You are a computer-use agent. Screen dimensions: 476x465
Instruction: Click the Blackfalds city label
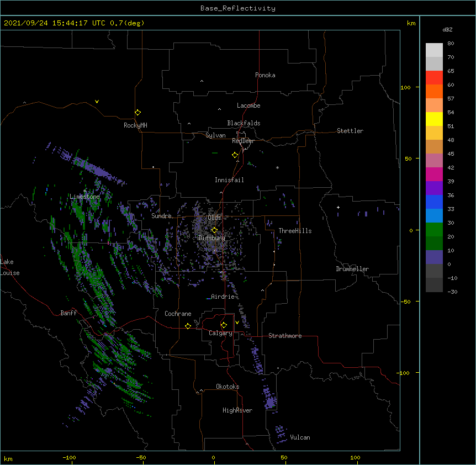click(x=244, y=123)
